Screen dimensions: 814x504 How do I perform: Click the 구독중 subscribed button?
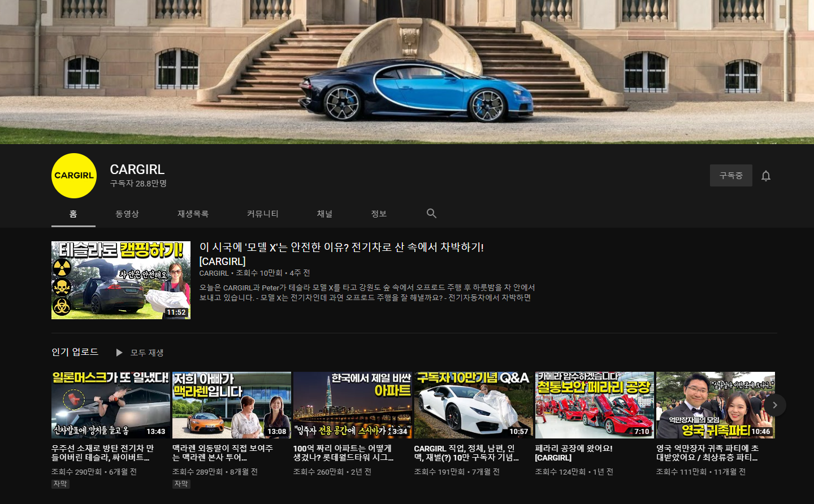coord(731,176)
